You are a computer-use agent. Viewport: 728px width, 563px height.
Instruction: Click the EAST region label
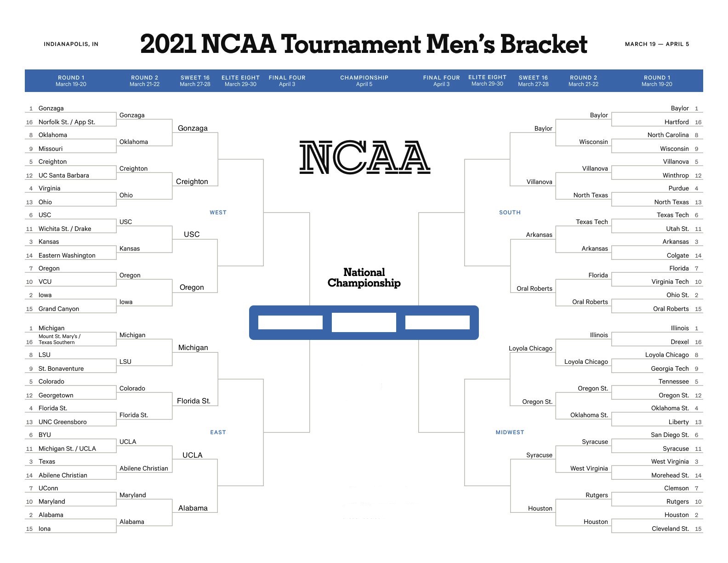point(218,432)
